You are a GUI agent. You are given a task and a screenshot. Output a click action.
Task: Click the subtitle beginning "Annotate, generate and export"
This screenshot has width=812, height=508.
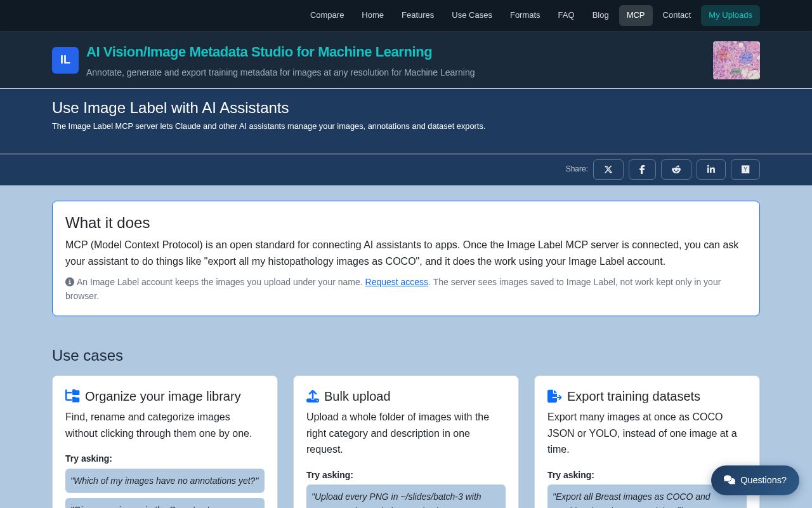(x=280, y=72)
